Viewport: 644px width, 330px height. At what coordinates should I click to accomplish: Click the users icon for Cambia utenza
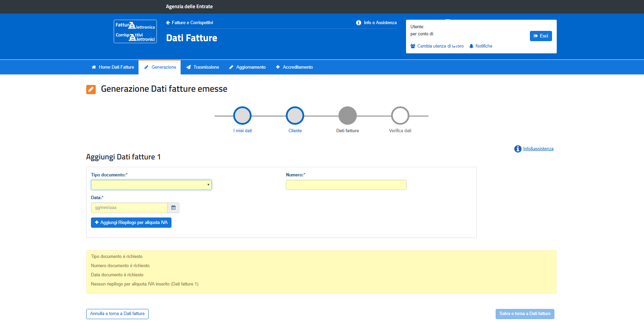[x=413, y=46]
